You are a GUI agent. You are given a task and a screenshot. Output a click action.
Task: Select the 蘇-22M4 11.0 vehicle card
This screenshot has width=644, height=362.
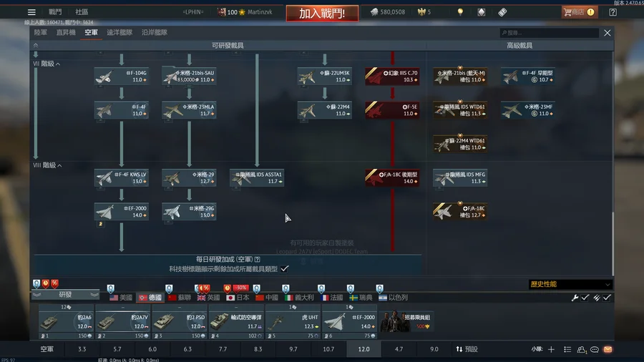[x=324, y=110]
